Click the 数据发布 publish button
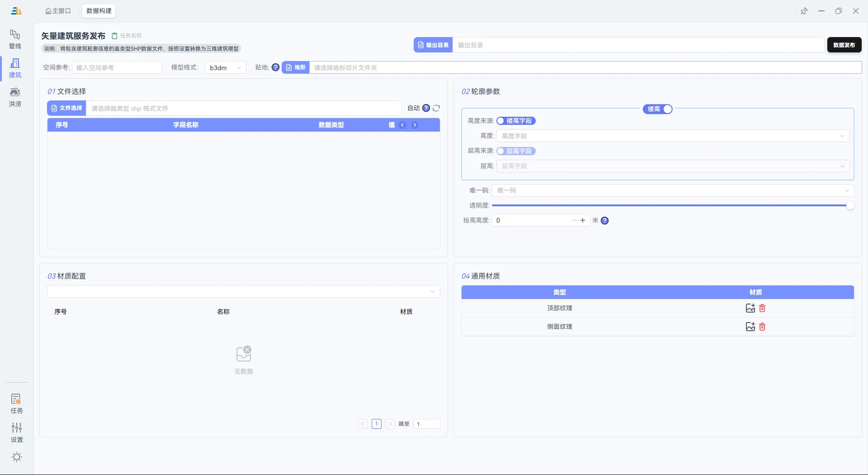This screenshot has height=475, width=868. (x=844, y=45)
